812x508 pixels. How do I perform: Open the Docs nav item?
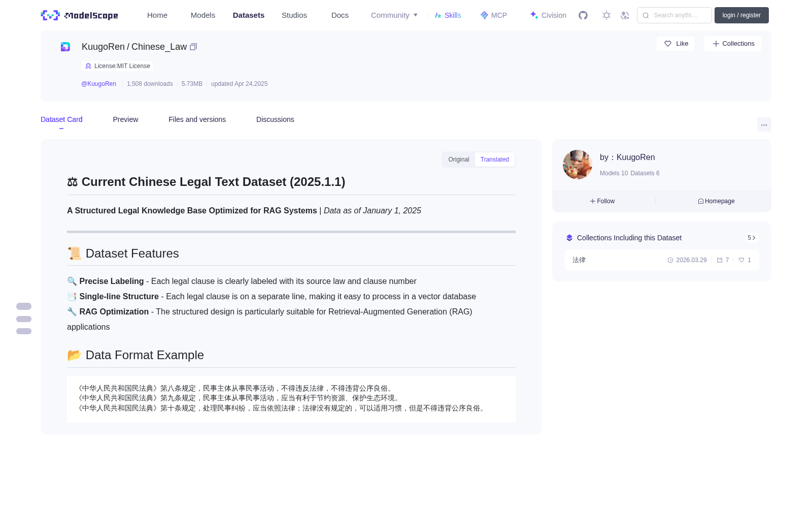[x=340, y=15]
